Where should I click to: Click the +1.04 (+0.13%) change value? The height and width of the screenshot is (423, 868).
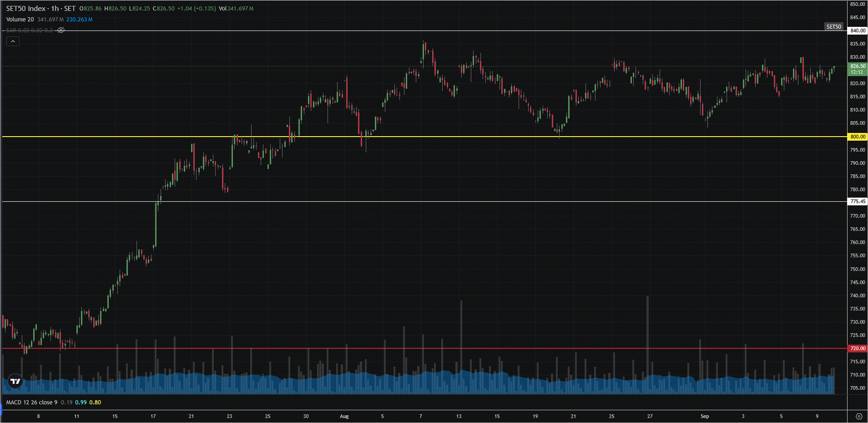click(x=197, y=9)
